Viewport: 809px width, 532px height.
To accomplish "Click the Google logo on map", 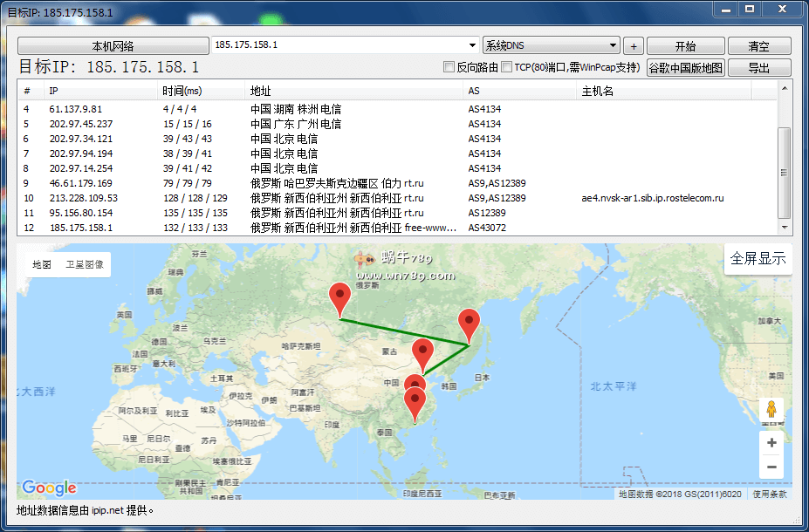I will [x=50, y=488].
